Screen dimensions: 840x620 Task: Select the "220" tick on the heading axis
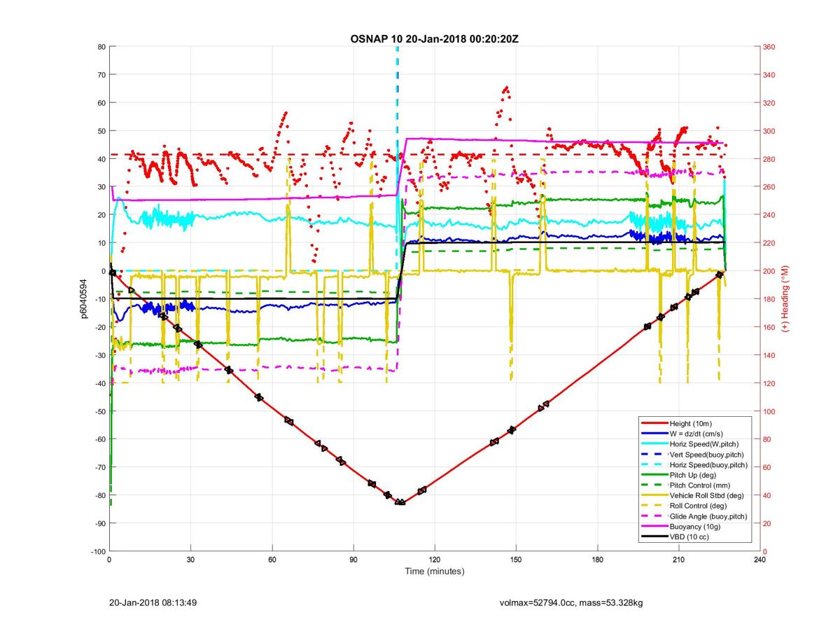pos(769,243)
